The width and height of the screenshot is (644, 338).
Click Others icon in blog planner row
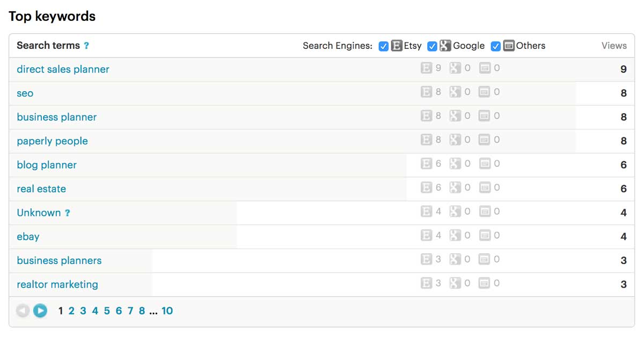(x=485, y=164)
